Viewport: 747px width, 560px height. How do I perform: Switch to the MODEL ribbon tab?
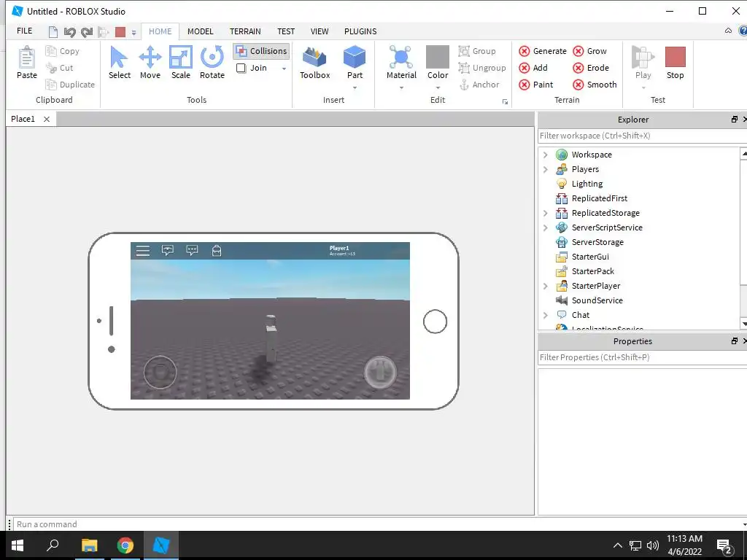coord(200,31)
